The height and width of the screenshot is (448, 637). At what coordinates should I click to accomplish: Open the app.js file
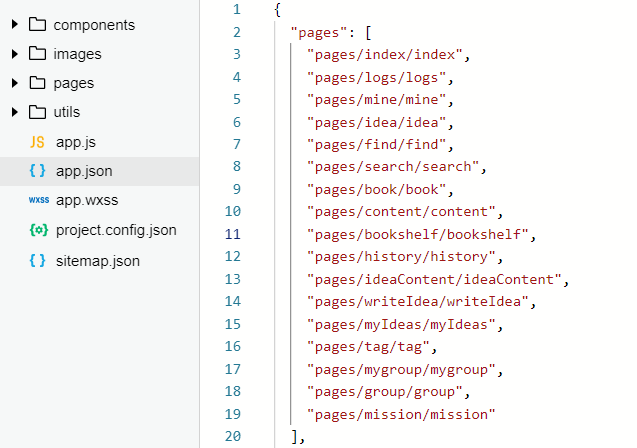(x=76, y=142)
